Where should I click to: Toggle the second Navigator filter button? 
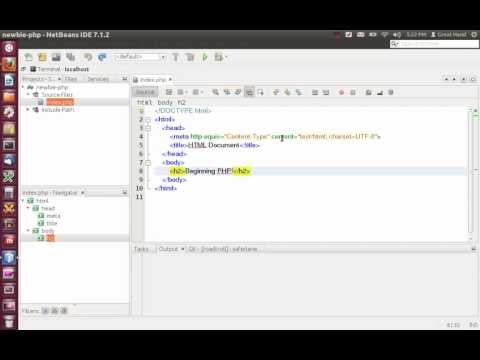(54, 311)
